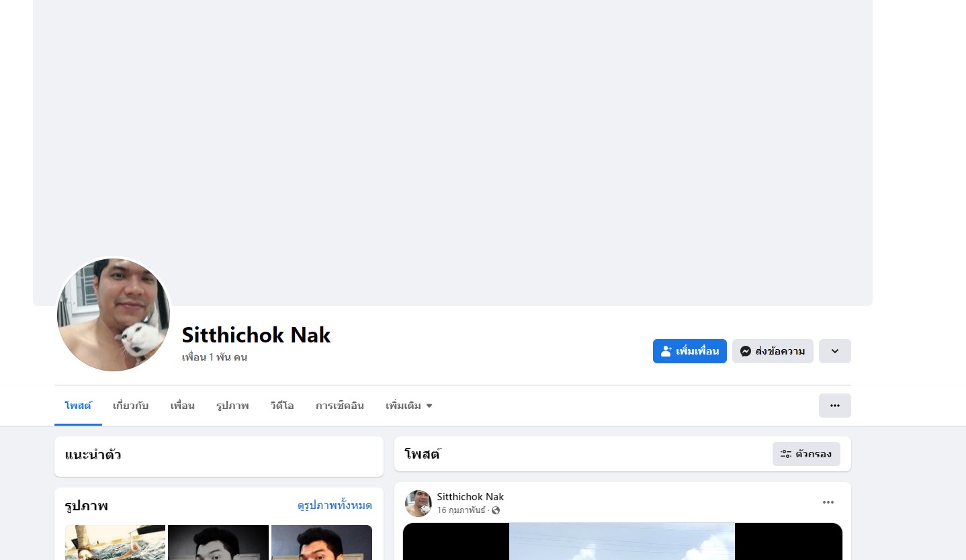Expand the chevron dropdown beside ส่งข้อความ
The image size is (966, 560).
834,351
